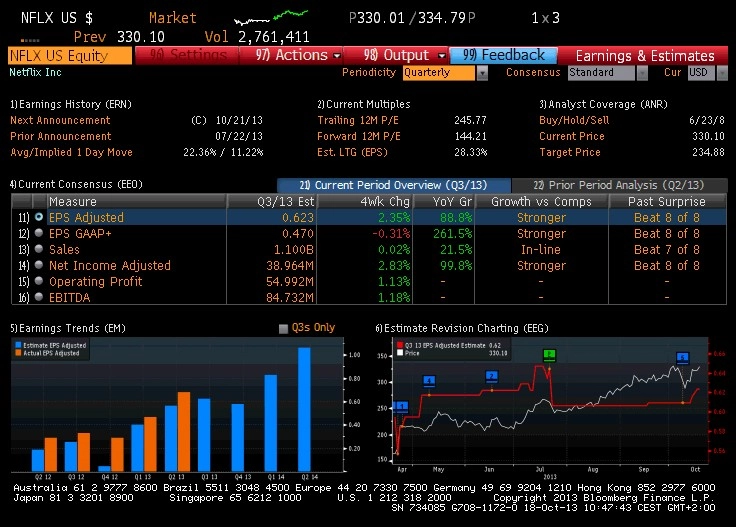This screenshot has height=527, width=736.
Task: Click the Q3/13 Est column header
Action: [272, 201]
